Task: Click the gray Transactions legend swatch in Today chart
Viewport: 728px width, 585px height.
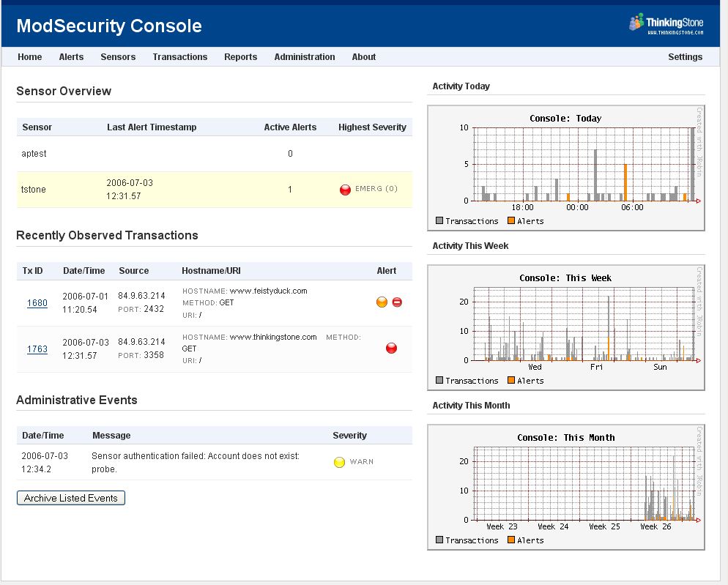Action: pos(439,220)
